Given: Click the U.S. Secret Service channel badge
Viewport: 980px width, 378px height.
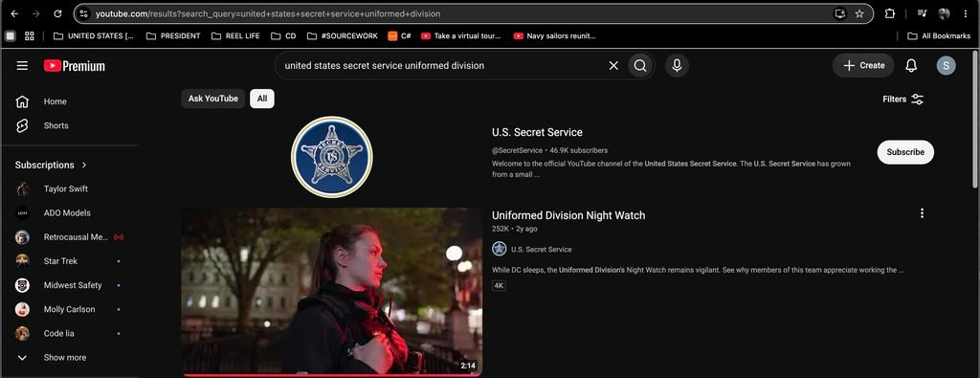Looking at the screenshot, I should pyautogui.click(x=332, y=157).
